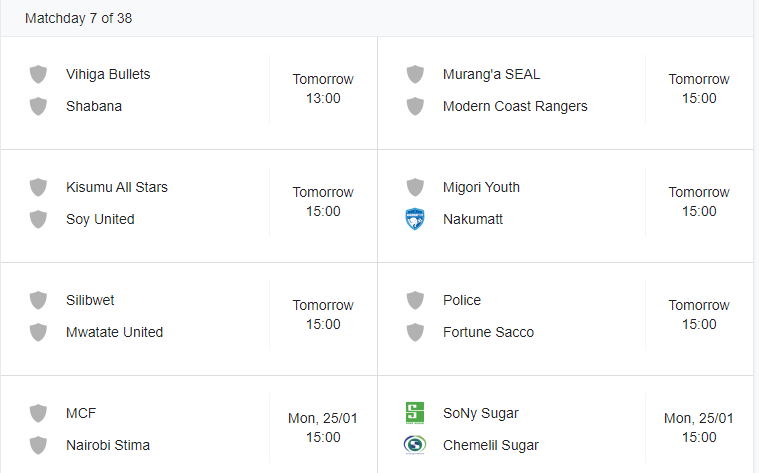This screenshot has width=759, height=473.
Task: Open the Fortune Sacco team link
Action: (x=488, y=332)
